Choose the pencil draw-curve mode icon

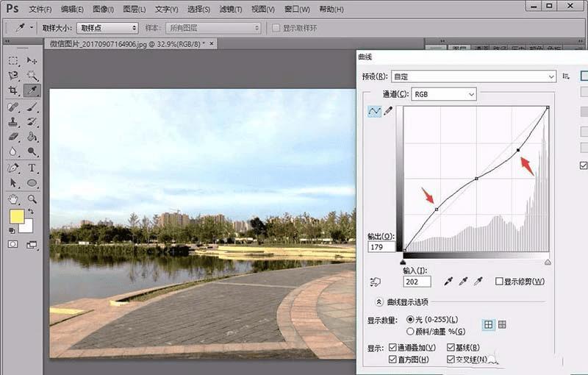388,111
